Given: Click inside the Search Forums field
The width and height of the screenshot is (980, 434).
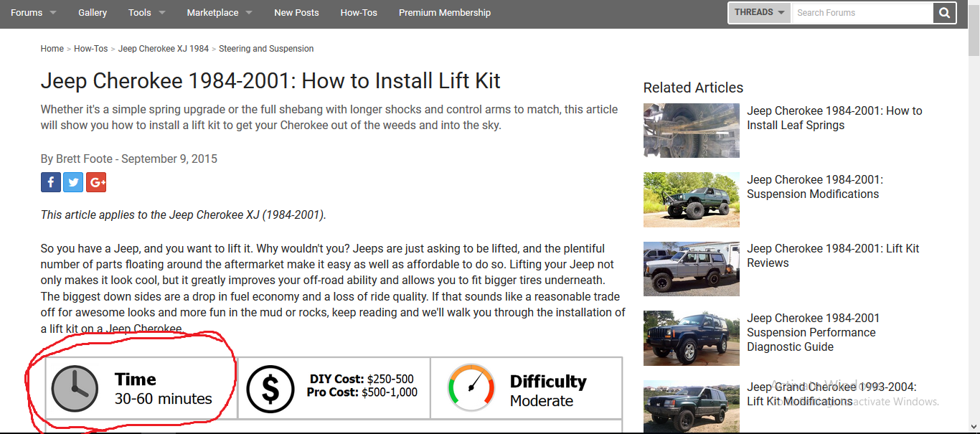Looking at the screenshot, I should [862, 12].
